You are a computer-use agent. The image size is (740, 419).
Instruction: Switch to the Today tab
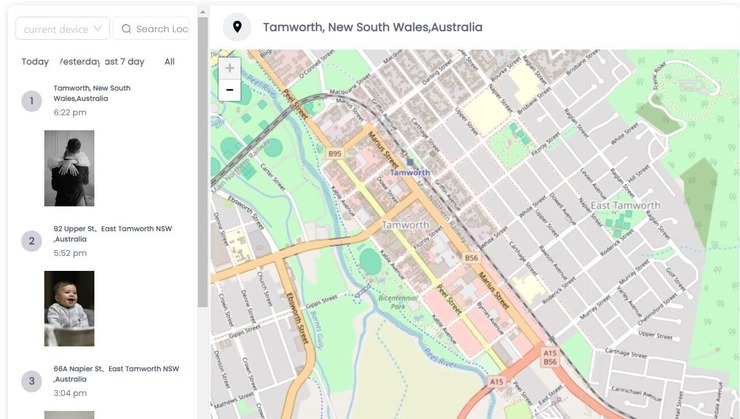pos(35,62)
